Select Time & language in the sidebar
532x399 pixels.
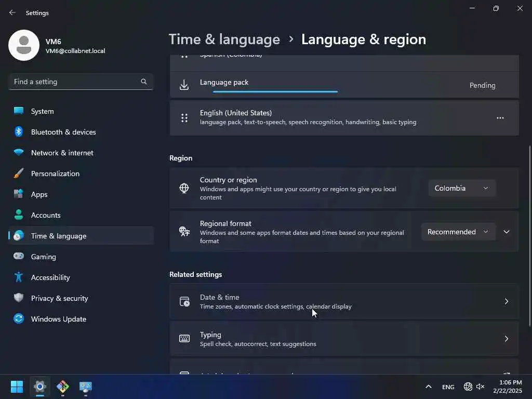coord(81,236)
